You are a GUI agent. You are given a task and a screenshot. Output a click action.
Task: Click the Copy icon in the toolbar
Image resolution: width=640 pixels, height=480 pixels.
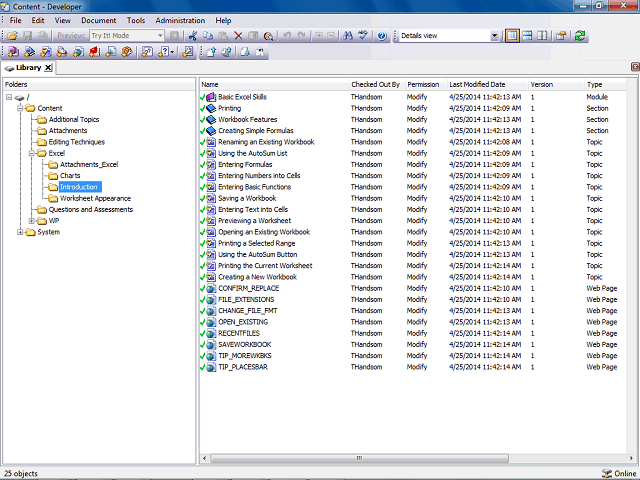pos(208,36)
